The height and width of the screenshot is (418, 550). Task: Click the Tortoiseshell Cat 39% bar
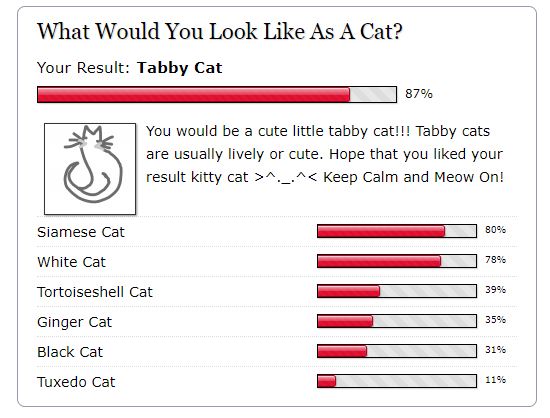click(x=397, y=291)
